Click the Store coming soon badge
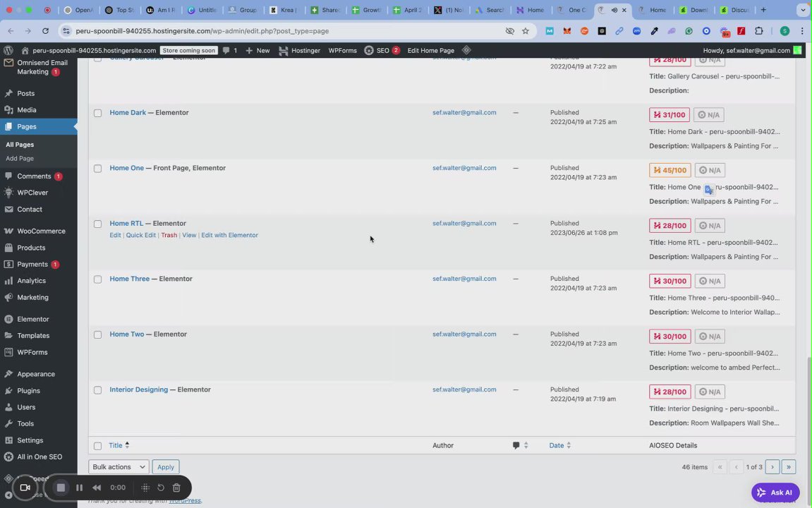The image size is (812, 508). click(x=188, y=50)
